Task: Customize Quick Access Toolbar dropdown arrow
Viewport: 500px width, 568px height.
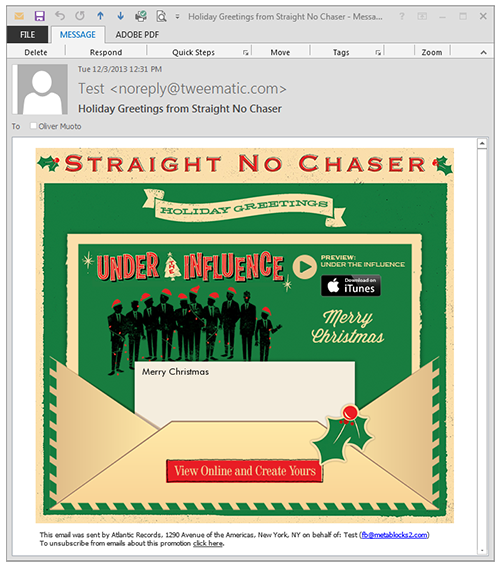Action: [177, 16]
